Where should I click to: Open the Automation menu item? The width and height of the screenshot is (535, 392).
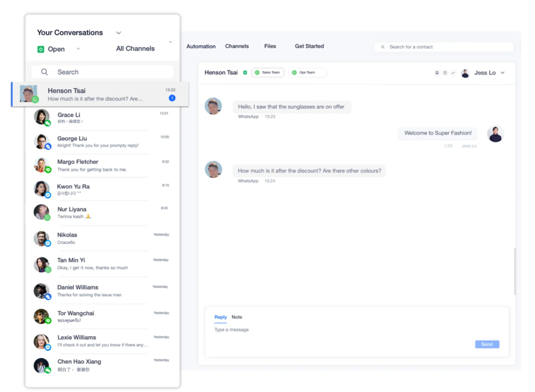[x=201, y=46]
